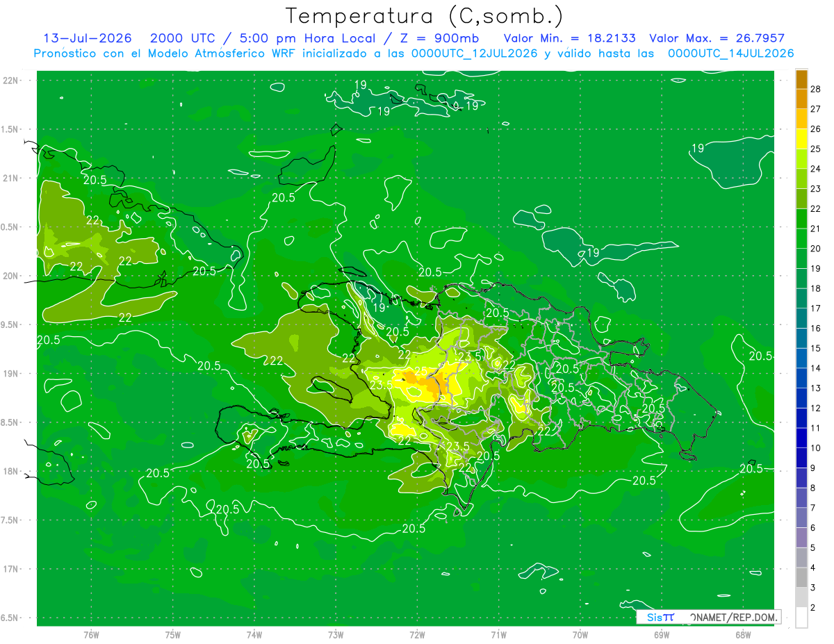
Task: Click the '71W' longitude axis label
Action: (x=498, y=635)
